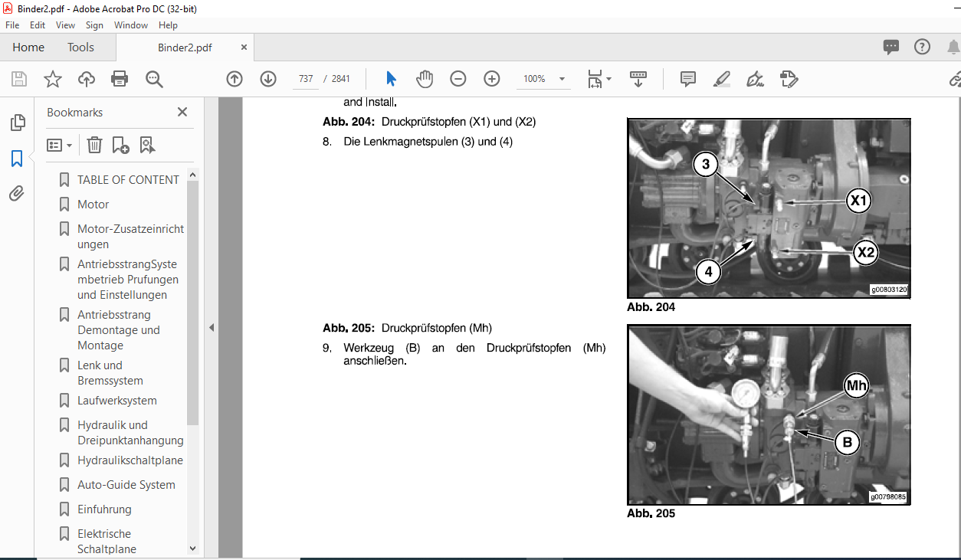Image resolution: width=961 pixels, height=560 pixels.
Task: Zoom out with the minus icon
Action: (x=458, y=79)
